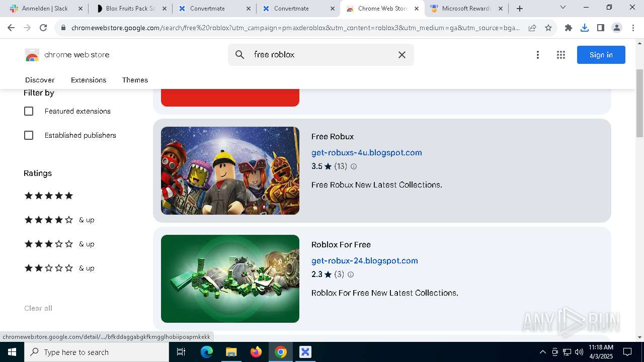Click the page vertical scrollbar thumb
Image resolution: width=644 pixels, height=362 pixels.
tap(639, 103)
